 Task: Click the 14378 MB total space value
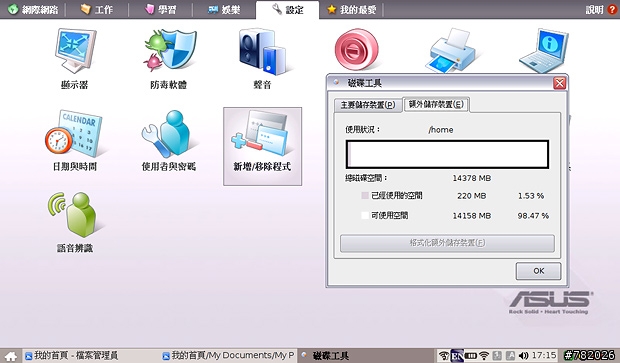[x=471, y=178]
